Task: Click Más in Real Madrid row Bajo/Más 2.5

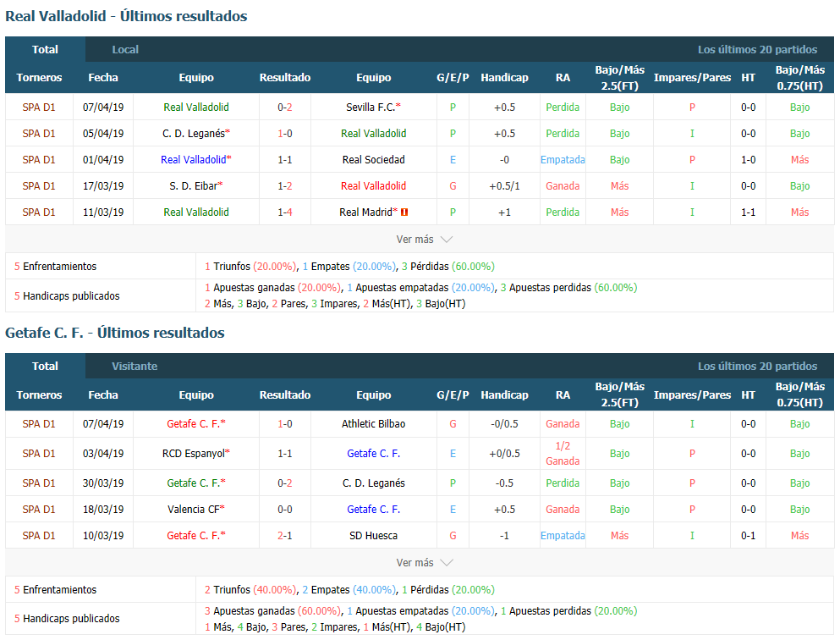Action: [x=619, y=212]
